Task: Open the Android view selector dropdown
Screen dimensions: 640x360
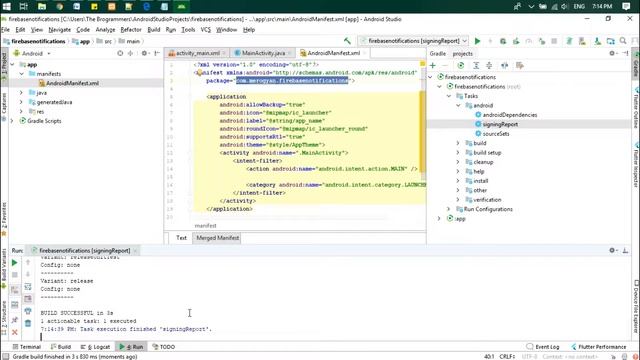Action: 32,53
